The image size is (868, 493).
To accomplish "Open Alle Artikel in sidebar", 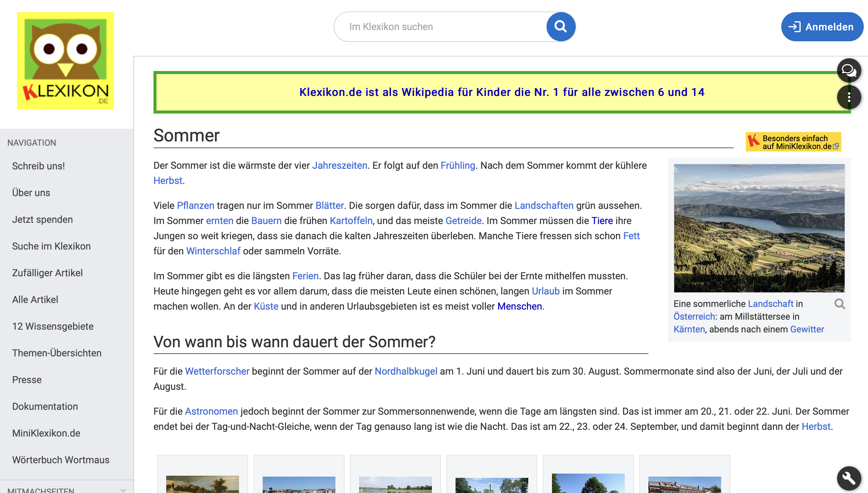I will tap(35, 300).
